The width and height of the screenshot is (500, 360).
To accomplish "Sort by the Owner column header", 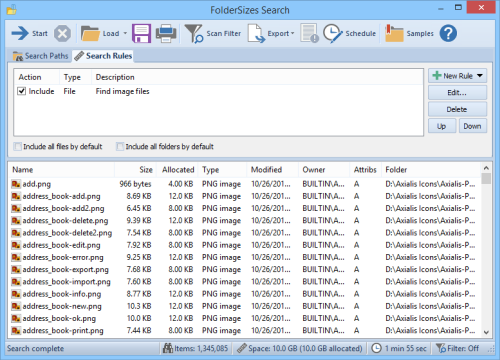I will (324, 170).
